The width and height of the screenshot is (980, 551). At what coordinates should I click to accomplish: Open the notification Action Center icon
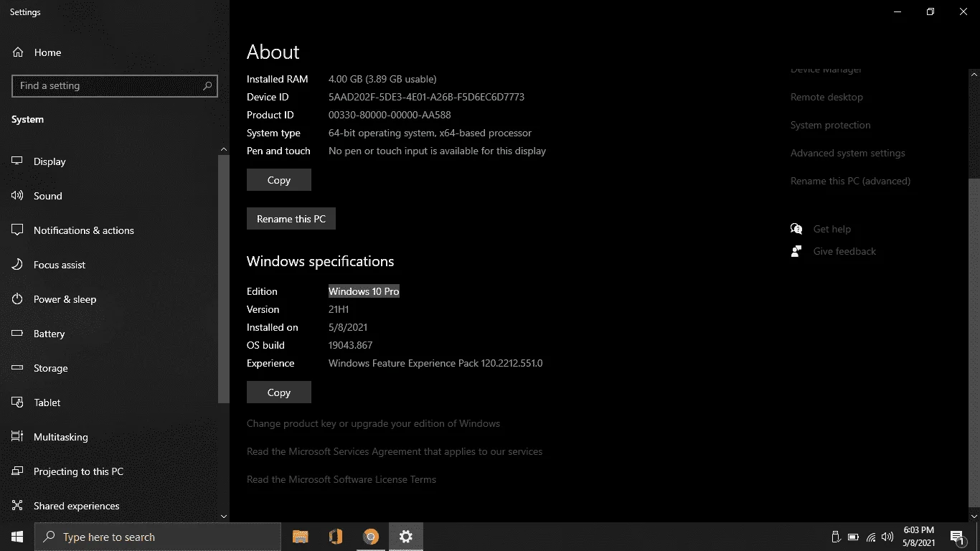click(956, 537)
